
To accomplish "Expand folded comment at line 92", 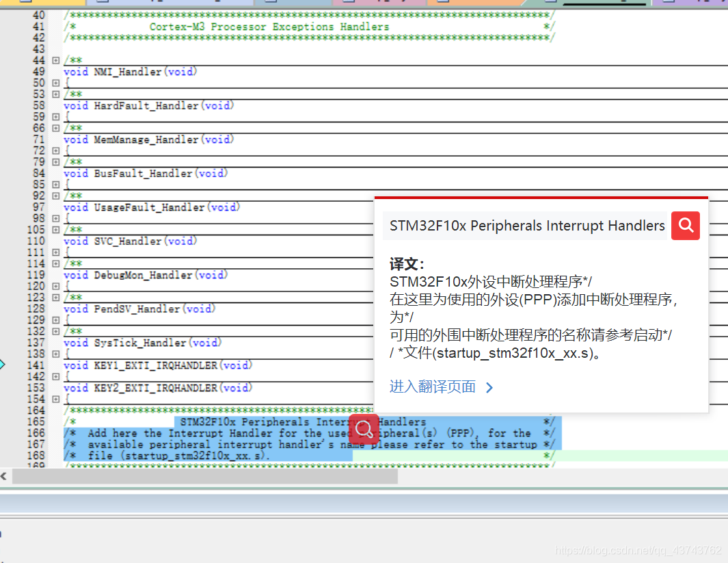I will (56, 196).
